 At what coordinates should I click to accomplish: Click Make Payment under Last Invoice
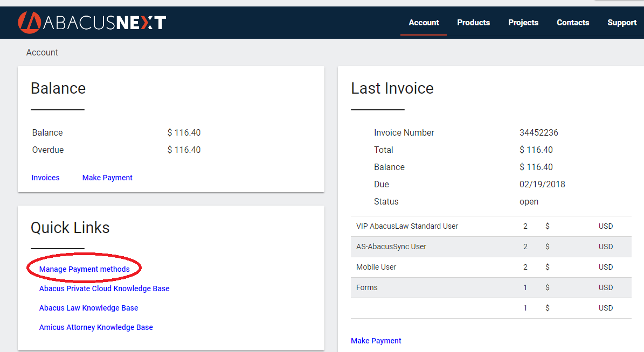pos(376,341)
